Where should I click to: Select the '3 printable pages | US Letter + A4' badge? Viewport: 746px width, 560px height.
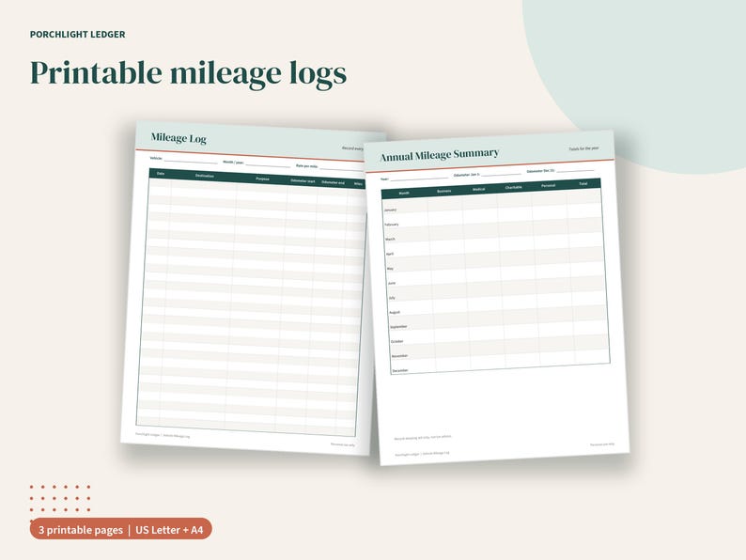(x=121, y=529)
